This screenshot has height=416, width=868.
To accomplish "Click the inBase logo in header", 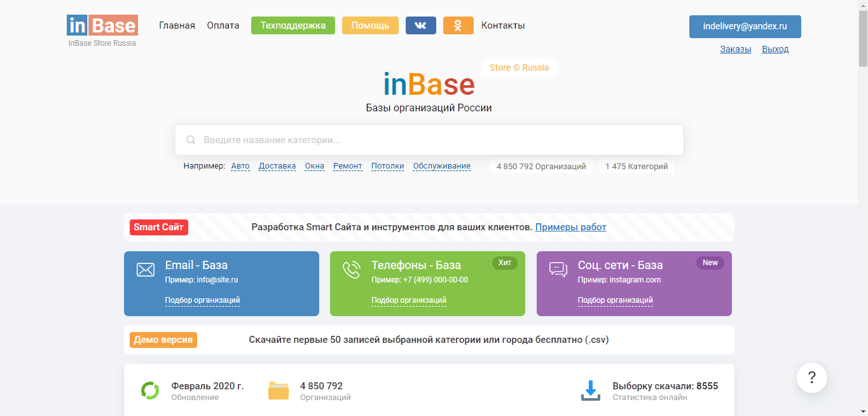I will coord(102,25).
